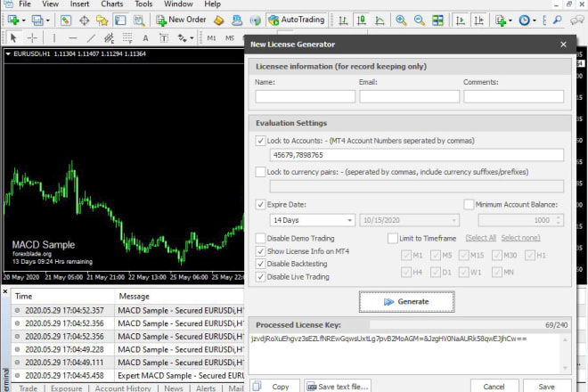
Task: Select the equidistant channel tool
Action: pyautogui.click(x=109, y=38)
